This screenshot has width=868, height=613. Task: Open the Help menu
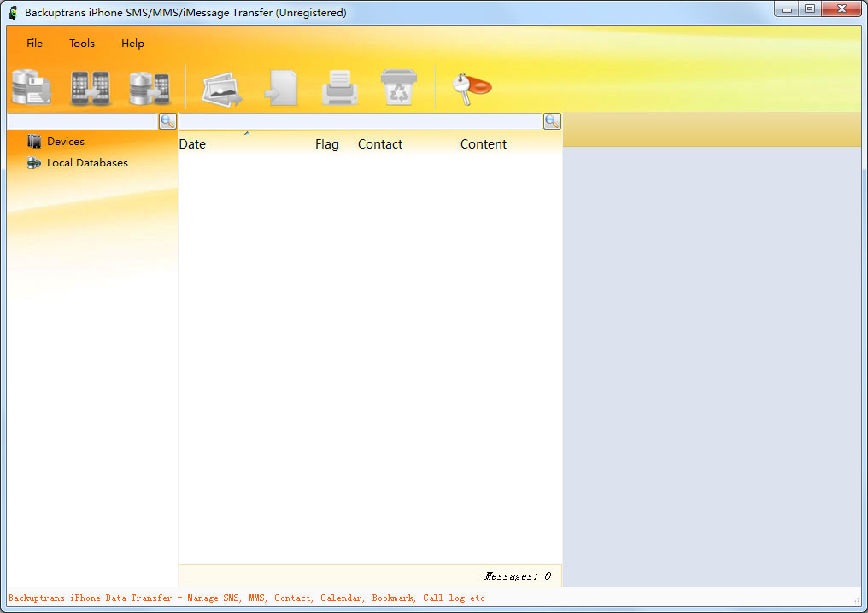132,44
